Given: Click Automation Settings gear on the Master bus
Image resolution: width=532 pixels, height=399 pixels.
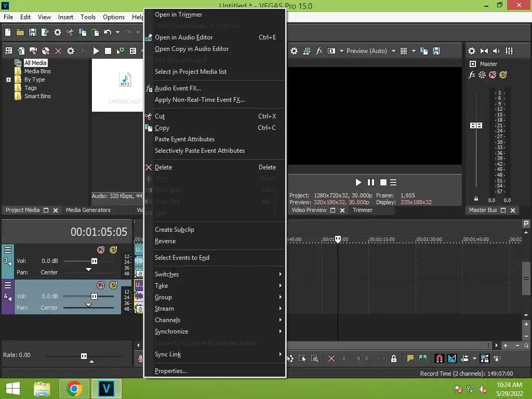Looking at the screenshot, I should click(x=482, y=75).
